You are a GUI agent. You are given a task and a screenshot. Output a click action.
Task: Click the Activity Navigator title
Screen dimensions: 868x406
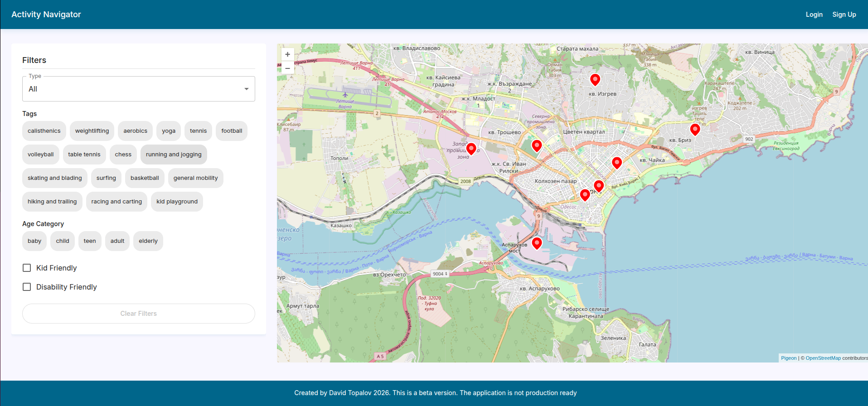point(46,14)
